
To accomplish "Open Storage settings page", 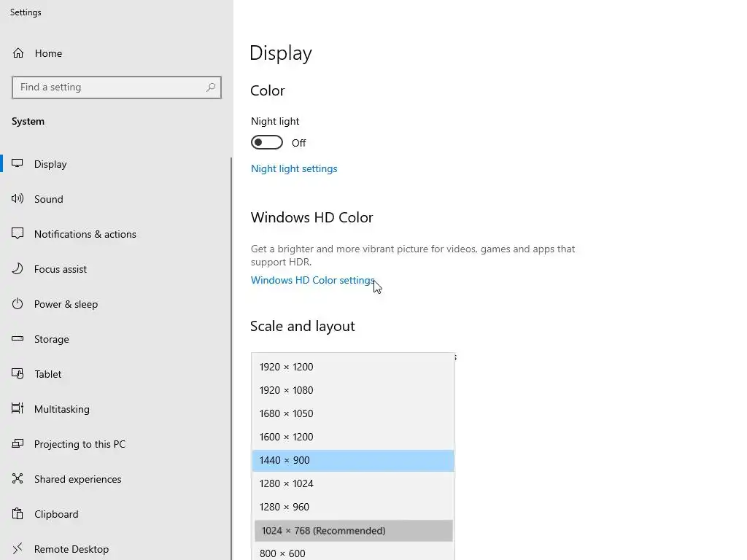I will [x=116, y=339].
